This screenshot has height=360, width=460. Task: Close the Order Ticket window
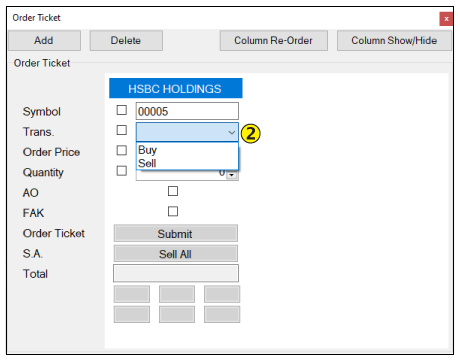click(446, 19)
